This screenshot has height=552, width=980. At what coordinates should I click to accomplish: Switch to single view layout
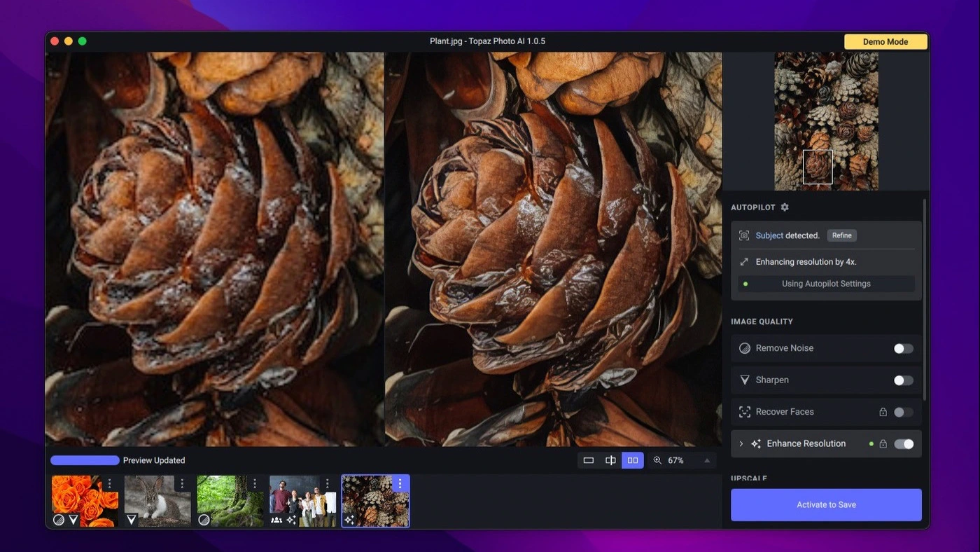tap(589, 460)
